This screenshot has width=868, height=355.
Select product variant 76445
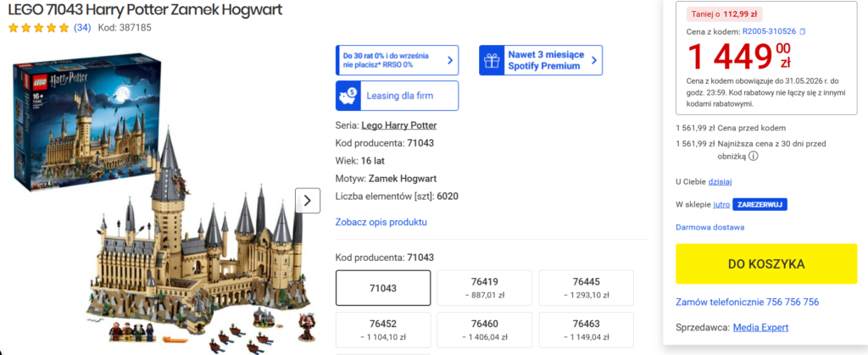[x=587, y=287]
